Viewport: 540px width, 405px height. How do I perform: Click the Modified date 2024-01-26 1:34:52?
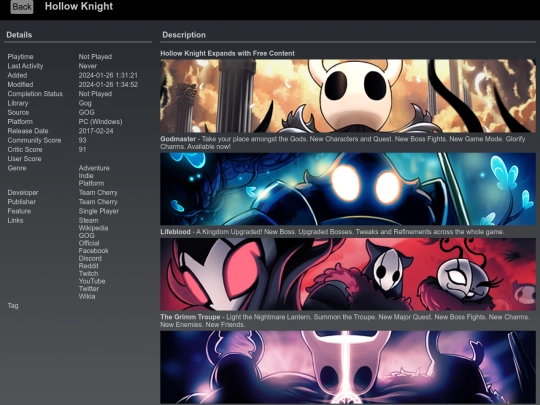coord(108,84)
